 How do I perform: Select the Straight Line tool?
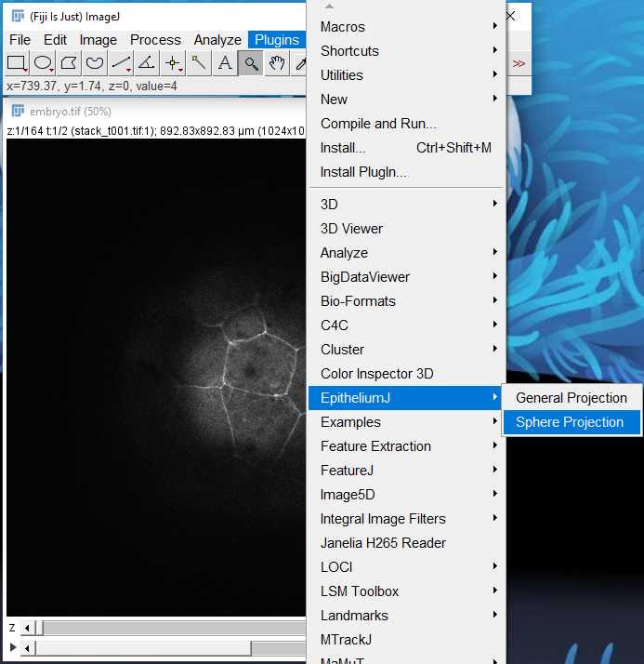click(121, 63)
